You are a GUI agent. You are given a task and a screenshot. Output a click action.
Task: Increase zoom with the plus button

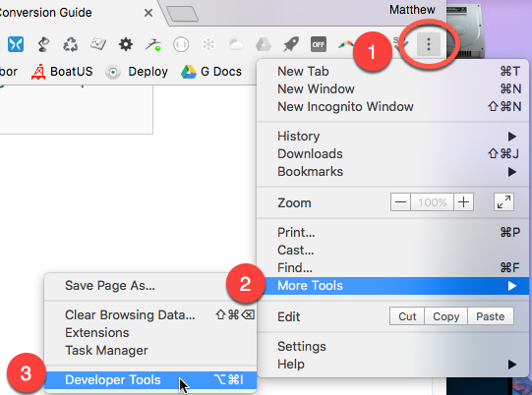coord(463,202)
